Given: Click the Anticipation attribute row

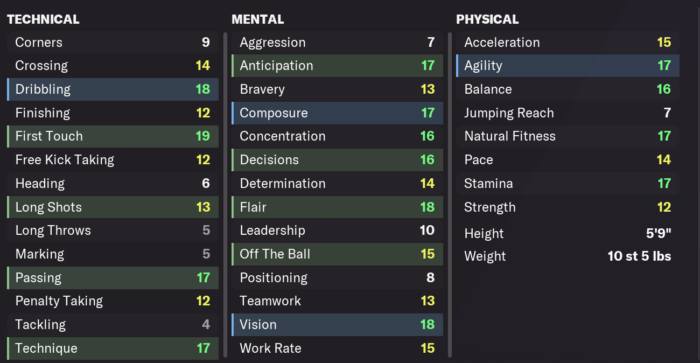Looking at the screenshot, I should click(x=338, y=66).
